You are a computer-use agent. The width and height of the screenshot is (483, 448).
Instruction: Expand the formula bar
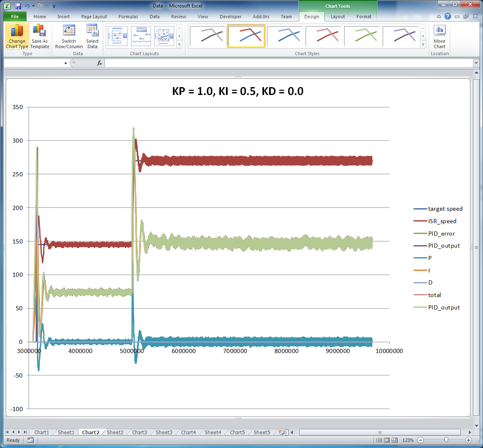(x=476, y=63)
